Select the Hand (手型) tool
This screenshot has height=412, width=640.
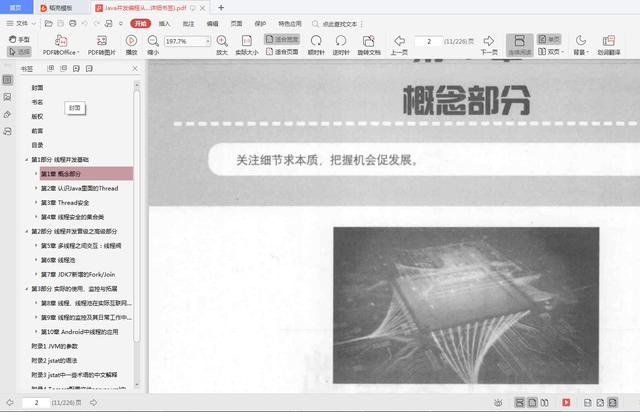19,39
